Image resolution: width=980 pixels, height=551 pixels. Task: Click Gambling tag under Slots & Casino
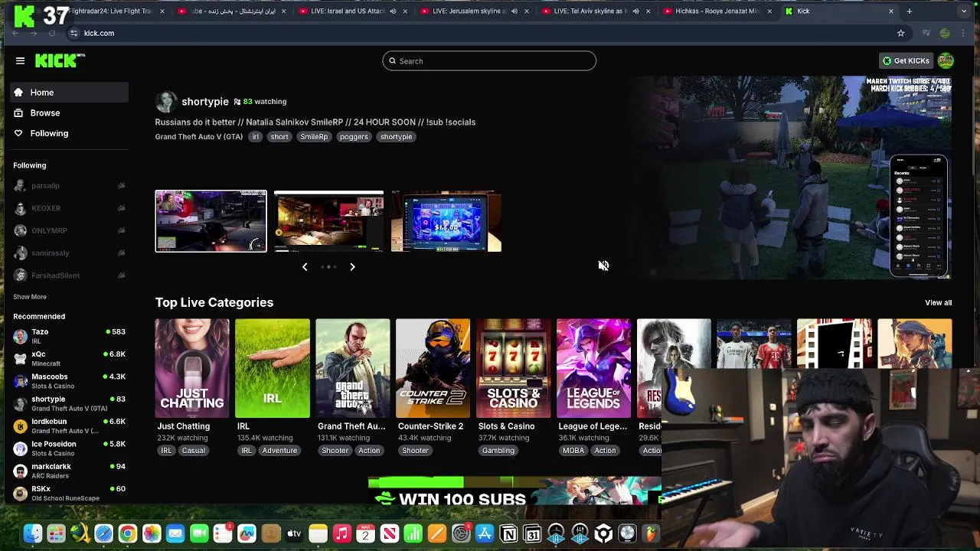pos(498,451)
